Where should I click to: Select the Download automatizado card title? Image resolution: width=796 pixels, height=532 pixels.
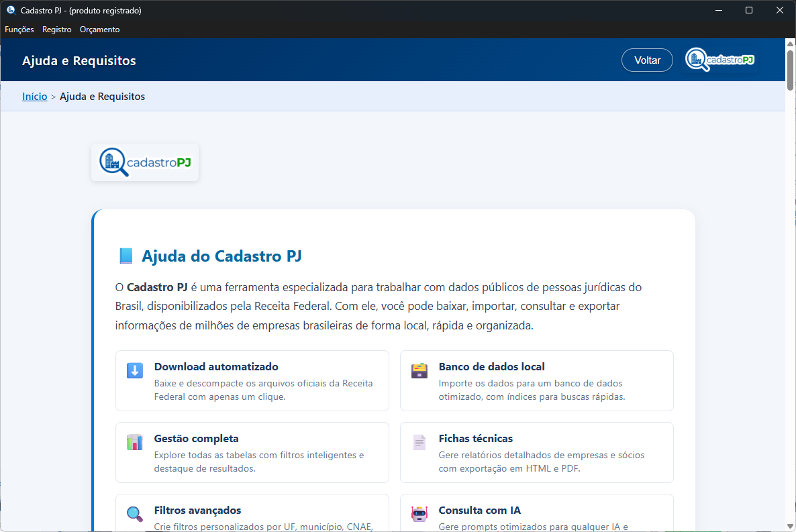[216, 367]
